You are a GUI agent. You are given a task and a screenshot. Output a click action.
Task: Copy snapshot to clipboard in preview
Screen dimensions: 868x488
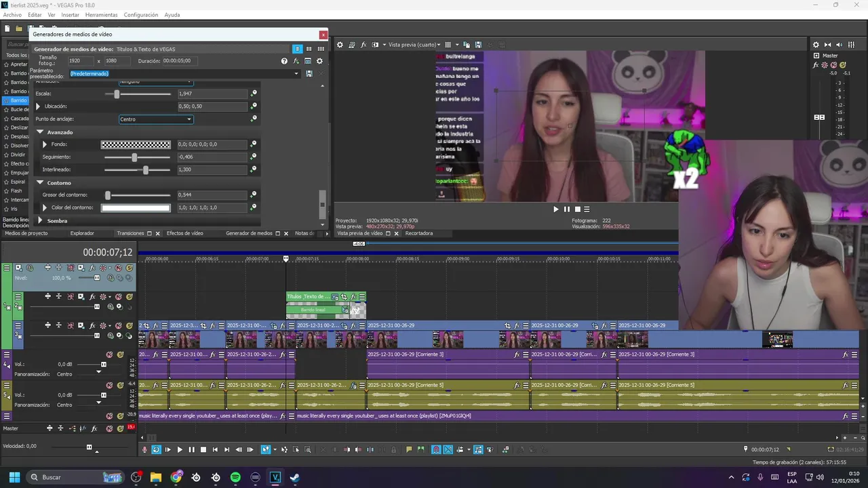coord(467,45)
